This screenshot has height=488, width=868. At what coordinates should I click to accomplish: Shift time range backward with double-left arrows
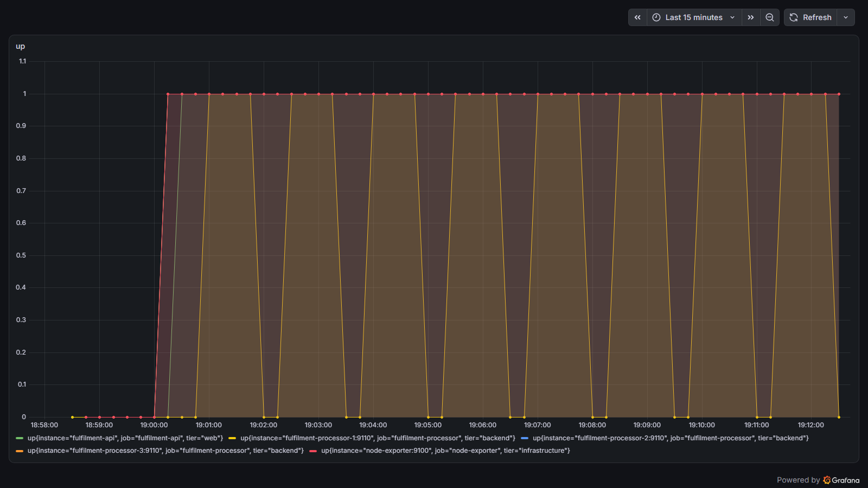637,17
